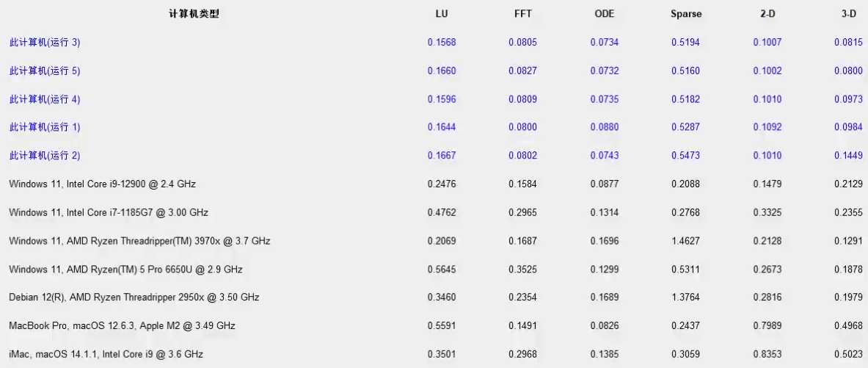
Task: Click LU value 0.1568 for run 3
Action: [442, 43]
